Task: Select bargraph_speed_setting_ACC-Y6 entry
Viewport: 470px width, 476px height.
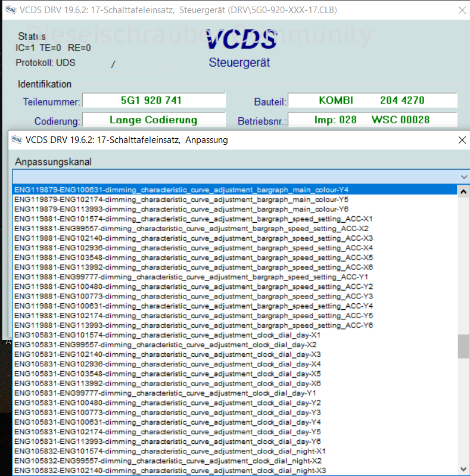Action: pyautogui.click(x=235, y=326)
